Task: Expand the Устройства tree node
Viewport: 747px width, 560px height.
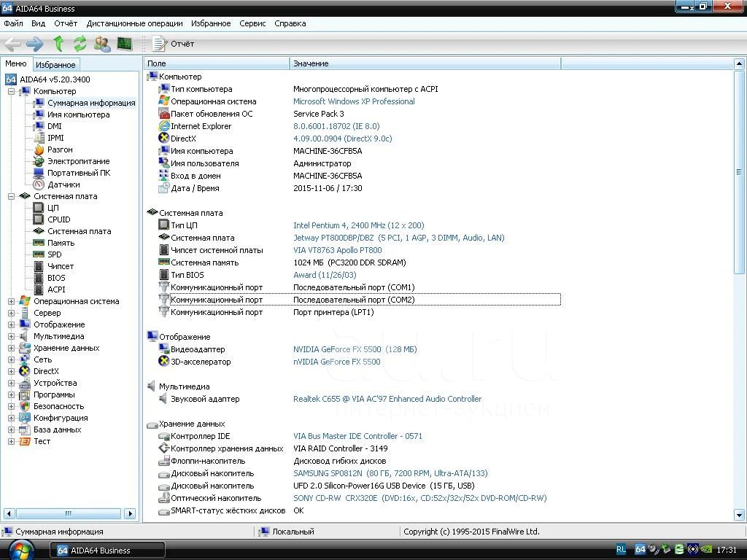Action: [x=11, y=383]
